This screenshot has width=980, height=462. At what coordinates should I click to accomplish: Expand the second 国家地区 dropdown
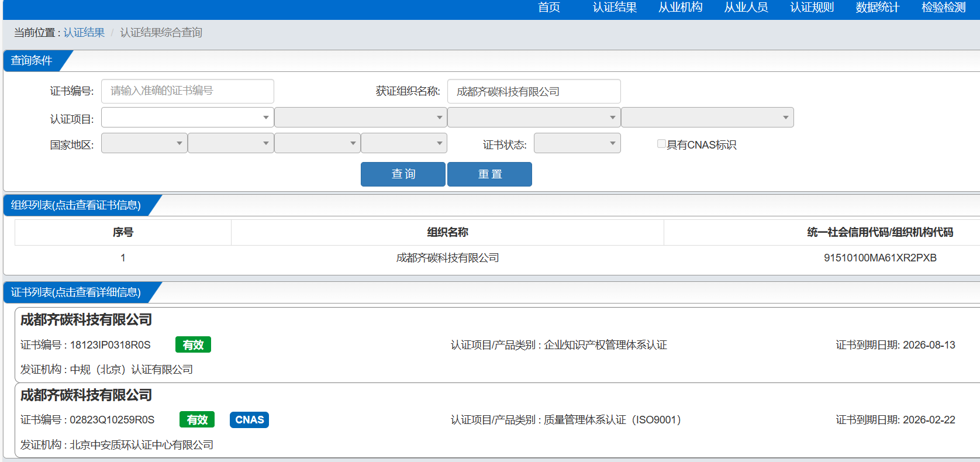[231, 143]
